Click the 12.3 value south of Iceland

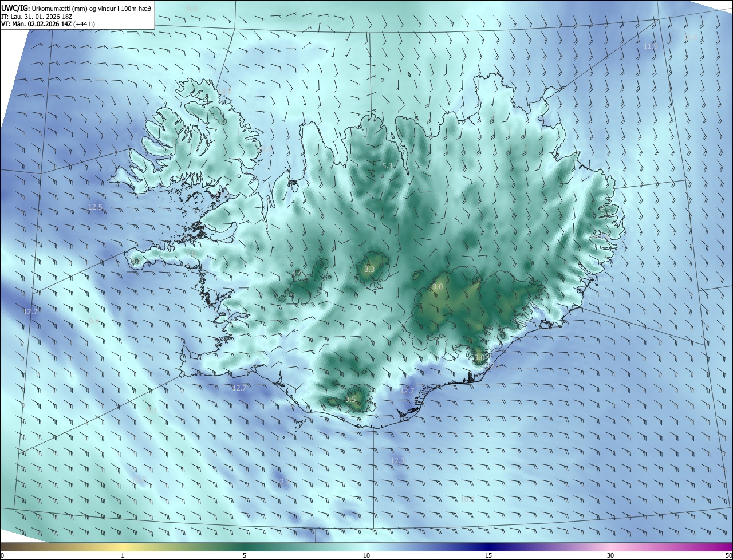tap(399, 461)
